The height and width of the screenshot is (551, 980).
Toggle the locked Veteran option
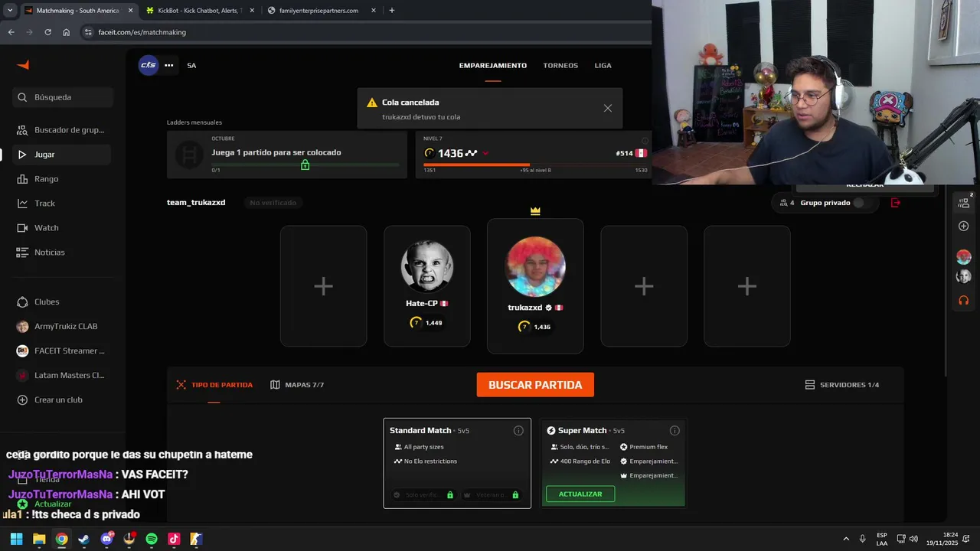pyautogui.click(x=491, y=495)
